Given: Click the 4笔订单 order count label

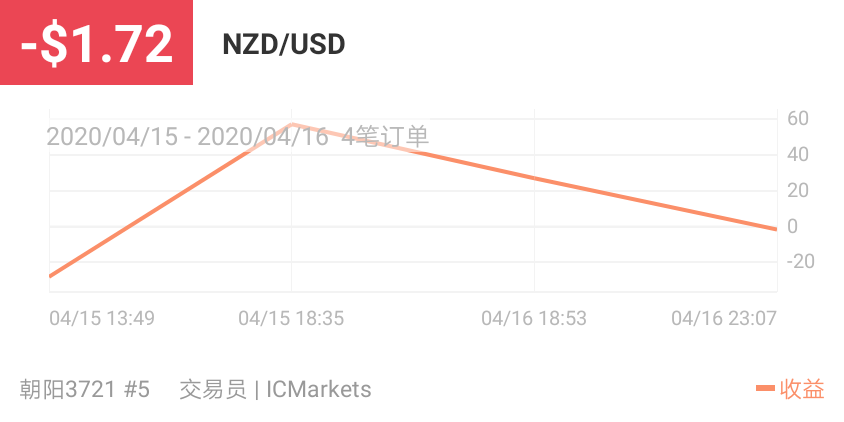Looking at the screenshot, I should pyautogui.click(x=385, y=137).
